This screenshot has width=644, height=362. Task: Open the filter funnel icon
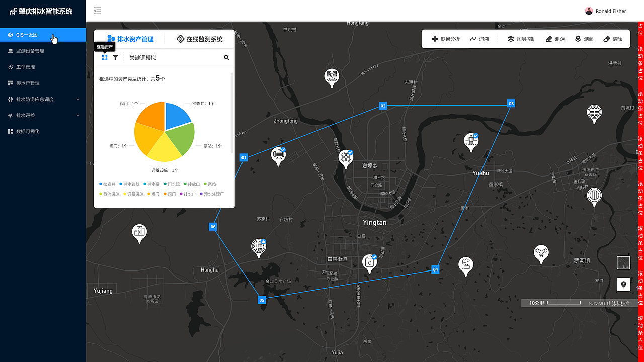click(115, 58)
